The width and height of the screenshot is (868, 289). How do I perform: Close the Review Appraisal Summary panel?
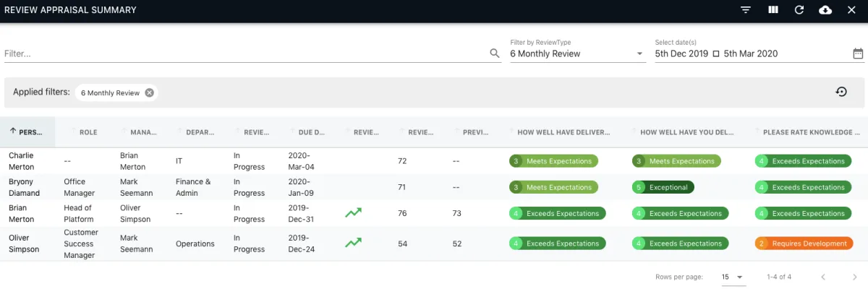[851, 10]
